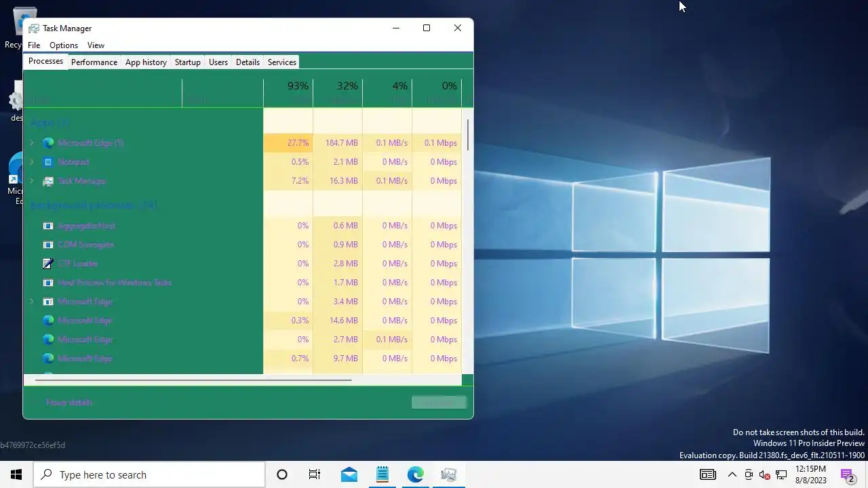Open Task View on the taskbar
The image size is (868, 488).
click(x=315, y=474)
